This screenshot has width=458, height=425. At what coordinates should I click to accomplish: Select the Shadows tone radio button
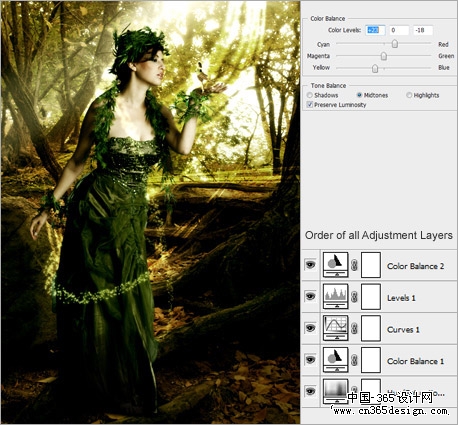click(310, 95)
